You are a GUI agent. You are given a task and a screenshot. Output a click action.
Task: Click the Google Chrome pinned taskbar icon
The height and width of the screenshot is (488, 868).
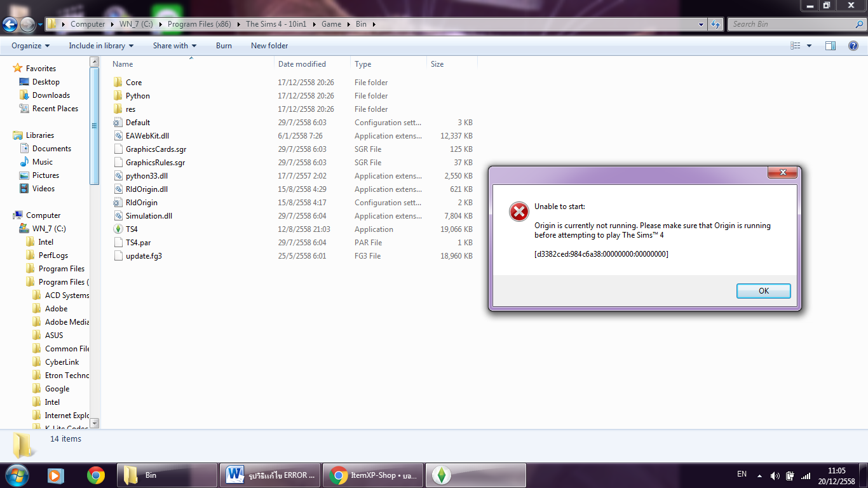(x=96, y=475)
